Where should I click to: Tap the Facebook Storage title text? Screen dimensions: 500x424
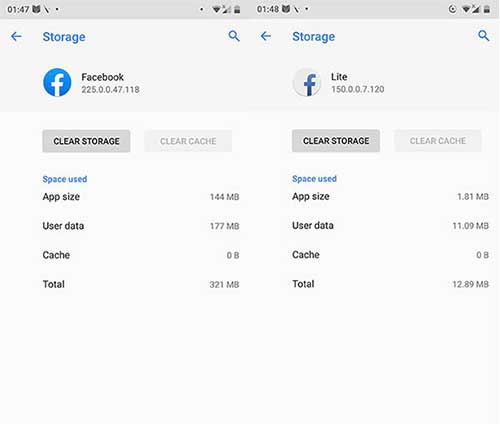[64, 37]
